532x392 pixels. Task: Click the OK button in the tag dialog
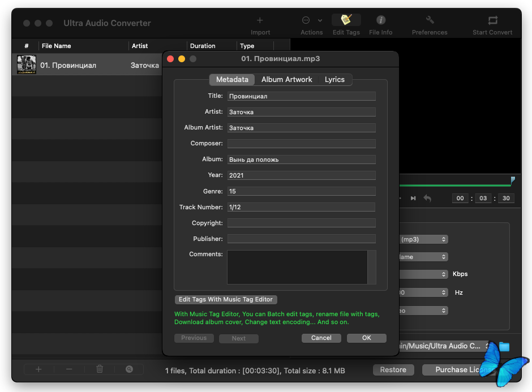[x=366, y=338]
